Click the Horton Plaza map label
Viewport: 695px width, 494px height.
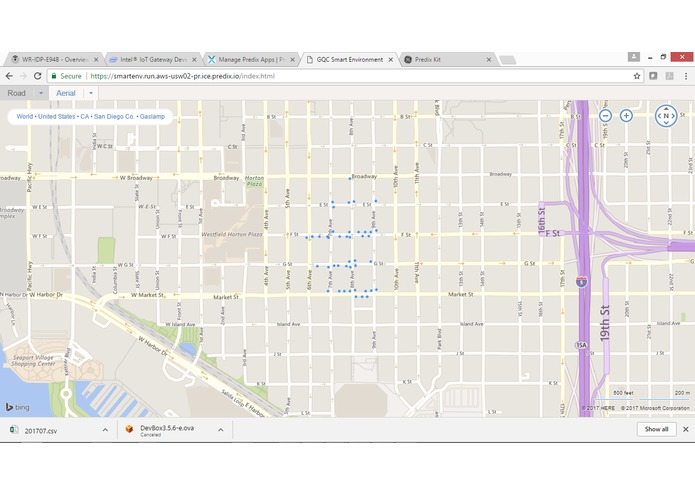(254, 181)
